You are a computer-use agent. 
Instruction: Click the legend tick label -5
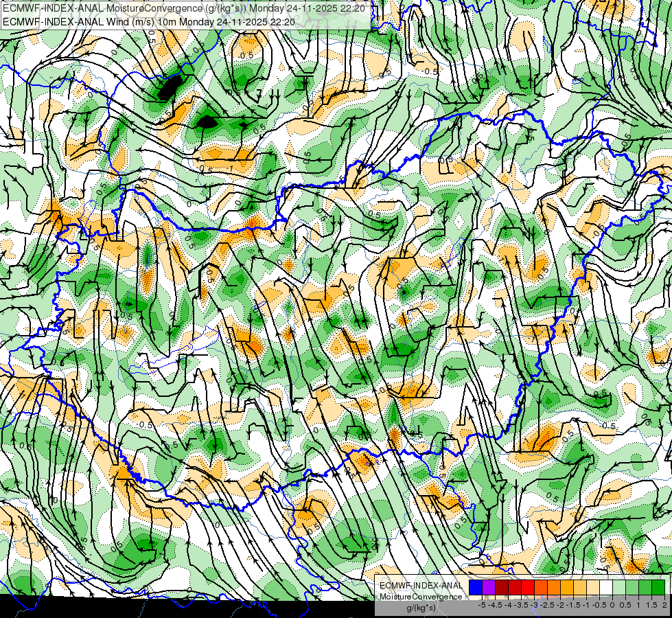pos(482,605)
